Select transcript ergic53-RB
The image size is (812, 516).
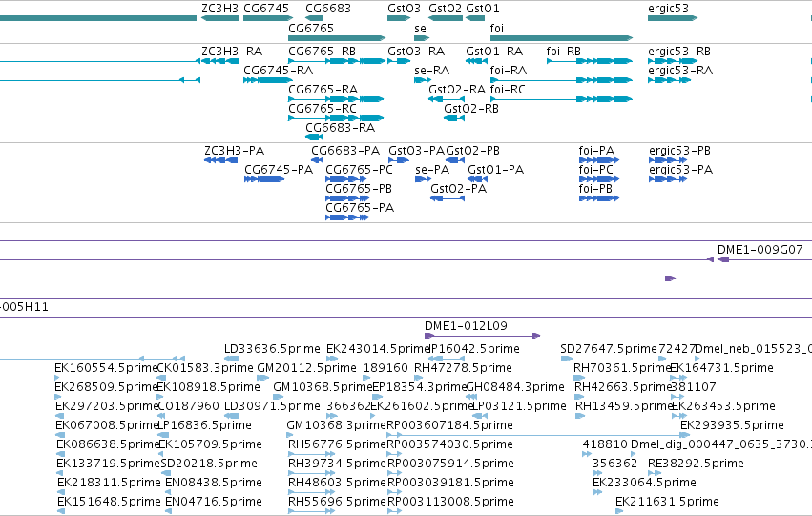[679, 52]
